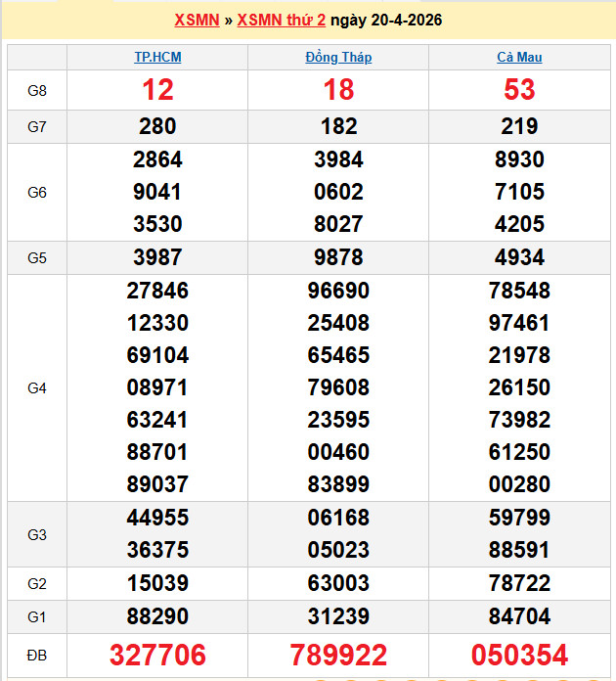Open the TP.HCM province link
The height and width of the screenshot is (681, 616).
157,57
